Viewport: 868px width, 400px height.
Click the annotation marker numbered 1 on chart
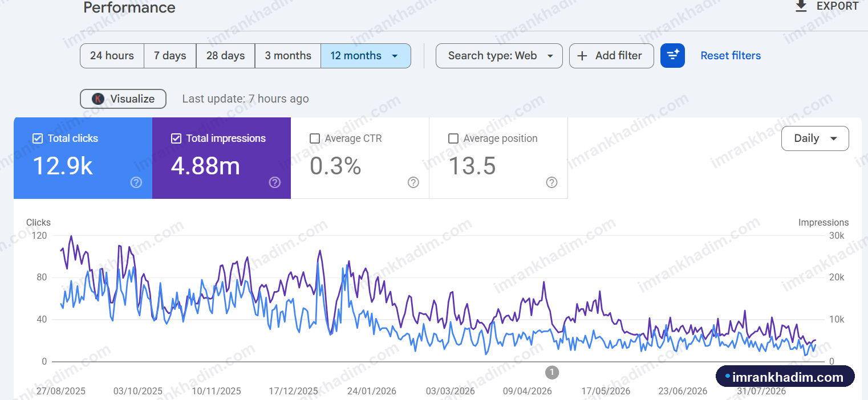pyautogui.click(x=551, y=373)
